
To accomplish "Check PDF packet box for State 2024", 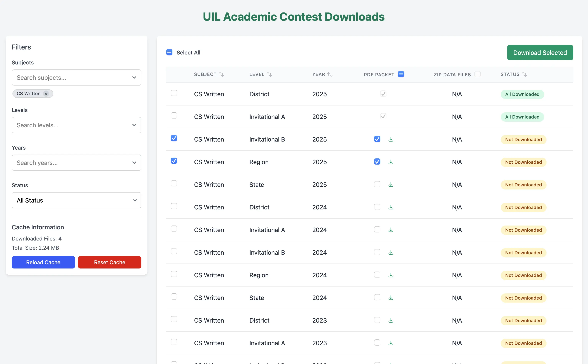I will point(377,297).
